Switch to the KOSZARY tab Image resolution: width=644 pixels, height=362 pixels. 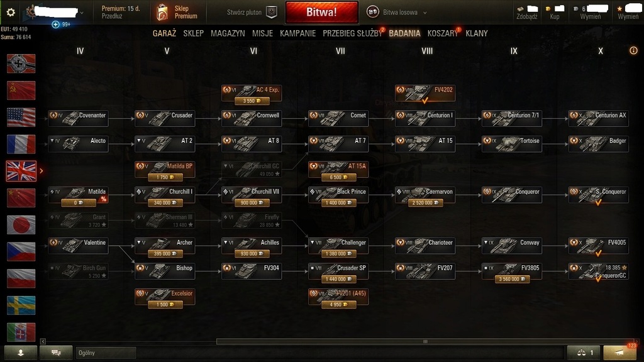click(442, 33)
